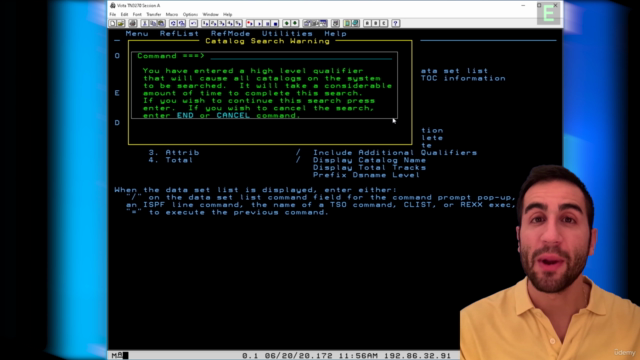This screenshot has width=640, height=360.
Task: Open the Help menu in the window menu bar
Action: [227, 14]
